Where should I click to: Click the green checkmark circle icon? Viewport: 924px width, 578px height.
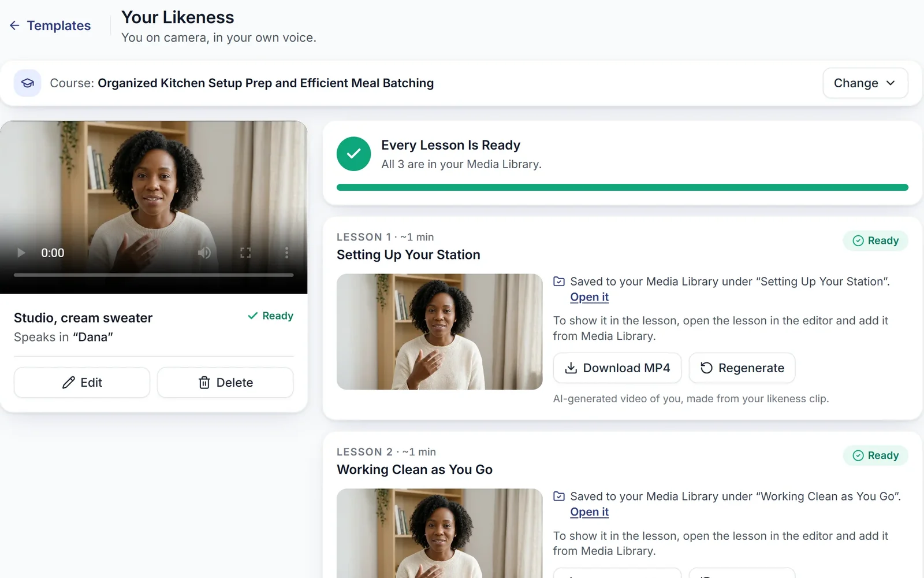[x=353, y=154]
